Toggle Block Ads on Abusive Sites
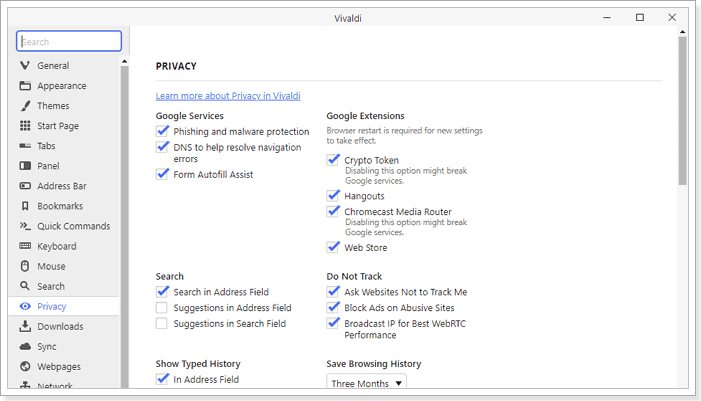The image size is (701, 401). click(333, 308)
